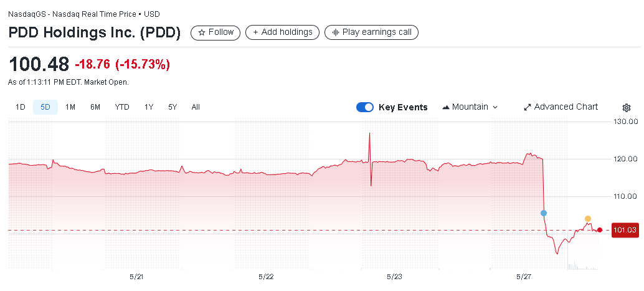Open the Advanced Chart view
Viewport: 644px width, 291px height.
561,107
